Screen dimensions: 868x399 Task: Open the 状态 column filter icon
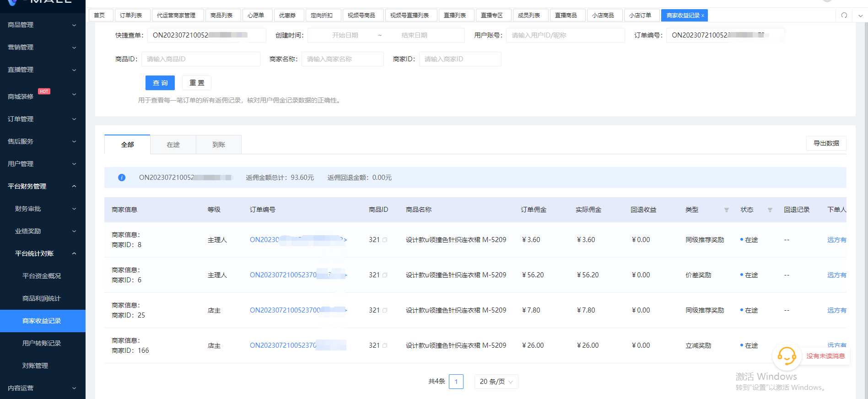point(770,210)
